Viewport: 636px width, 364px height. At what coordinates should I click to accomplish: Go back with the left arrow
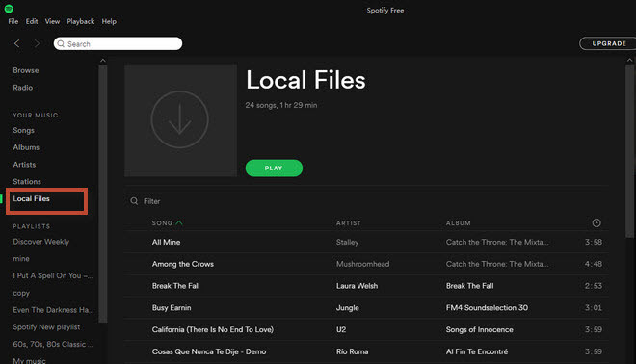(x=16, y=43)
